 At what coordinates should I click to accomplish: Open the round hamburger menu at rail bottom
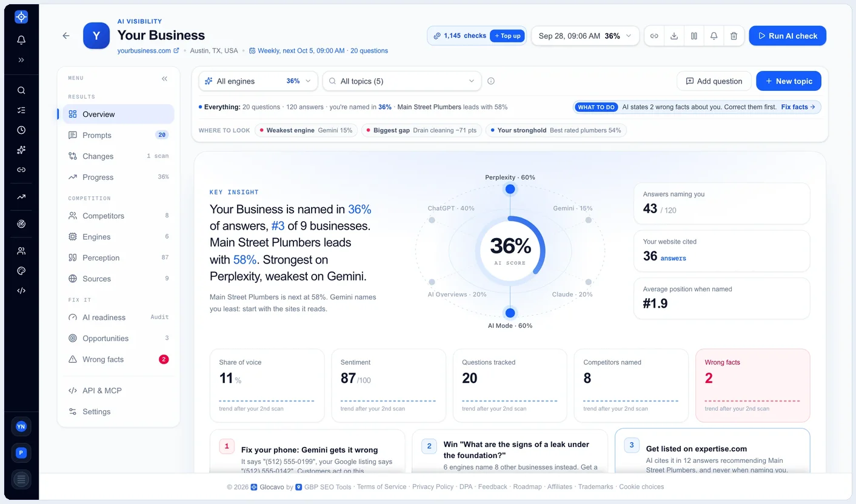21,479
